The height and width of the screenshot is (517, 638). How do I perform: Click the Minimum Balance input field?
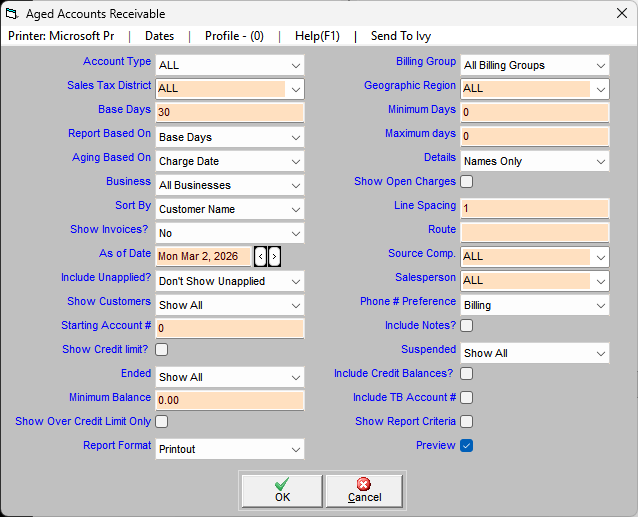[229, 400]
